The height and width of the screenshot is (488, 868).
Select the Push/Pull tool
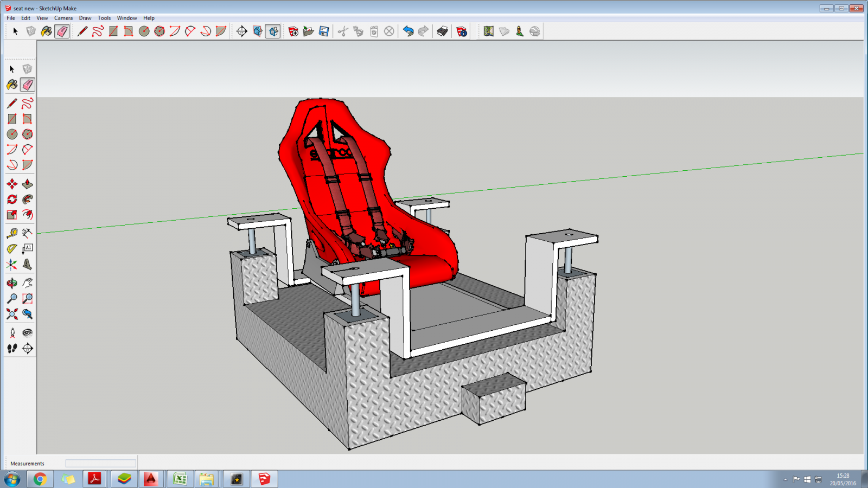[27, 184]
